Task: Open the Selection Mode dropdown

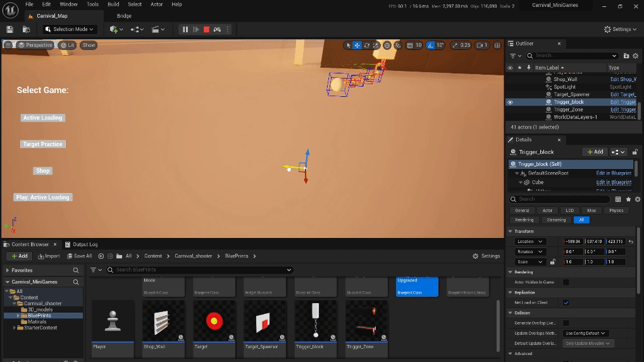Action: click(x=70, y=29)
